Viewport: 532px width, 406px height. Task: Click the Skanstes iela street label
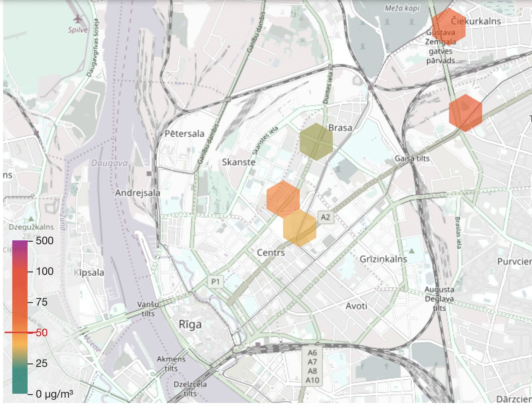(x=265, y=141)
